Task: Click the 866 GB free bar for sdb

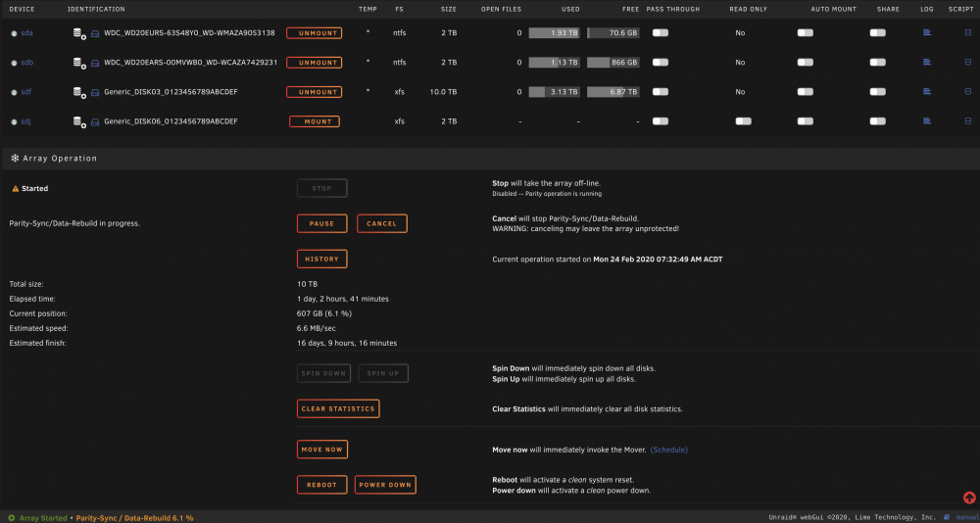Action: point(613,63)
